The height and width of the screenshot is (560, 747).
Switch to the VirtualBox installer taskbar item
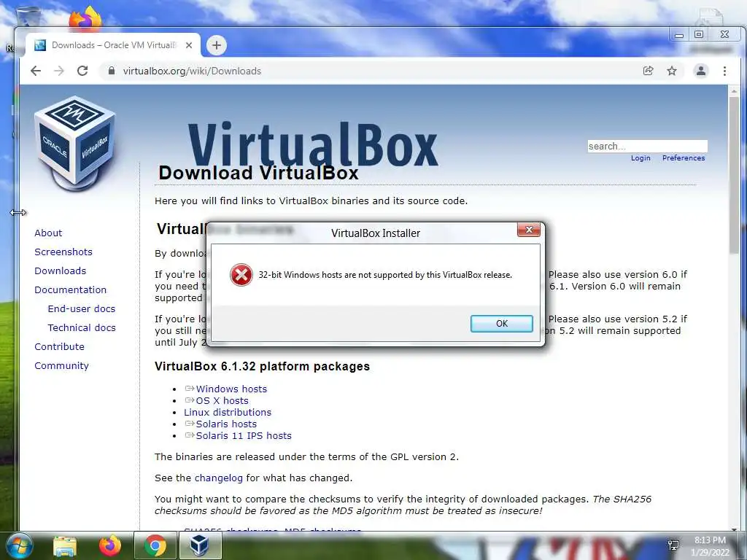200,545
